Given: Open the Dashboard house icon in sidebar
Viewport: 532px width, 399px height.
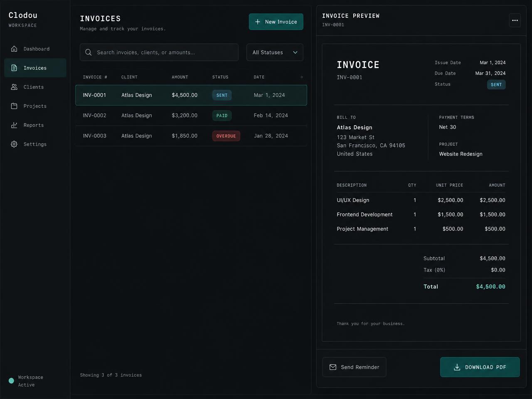Looking at the screenshot, I should pos(14,49).
